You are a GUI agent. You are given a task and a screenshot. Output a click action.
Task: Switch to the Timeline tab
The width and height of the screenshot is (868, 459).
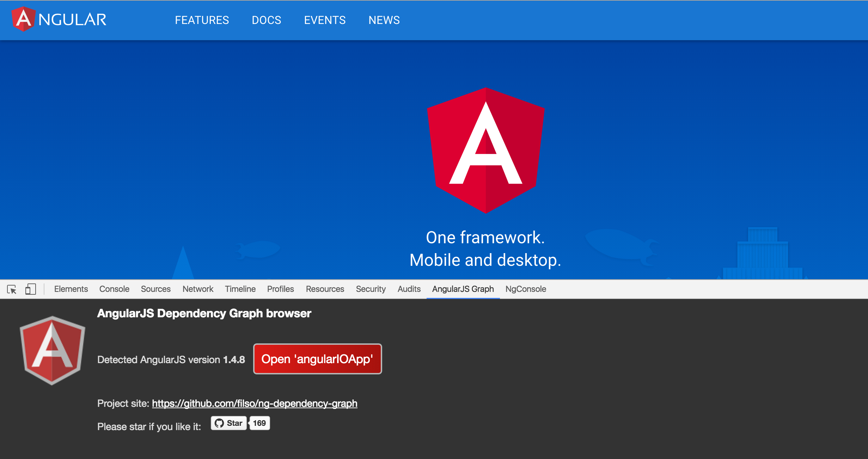240,289
